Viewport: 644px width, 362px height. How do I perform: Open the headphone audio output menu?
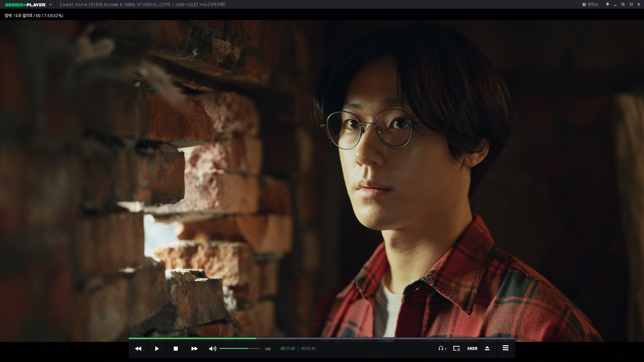click(x=442, y=349)
